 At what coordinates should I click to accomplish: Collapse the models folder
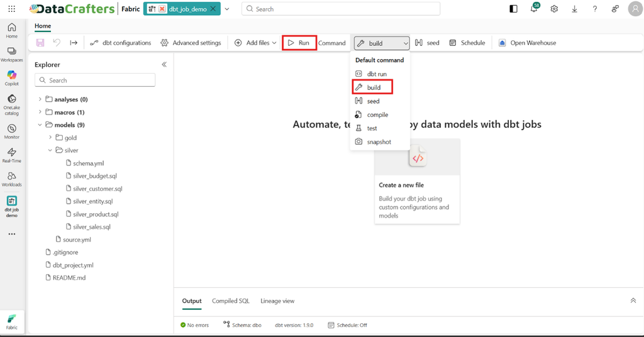point(40,124)
